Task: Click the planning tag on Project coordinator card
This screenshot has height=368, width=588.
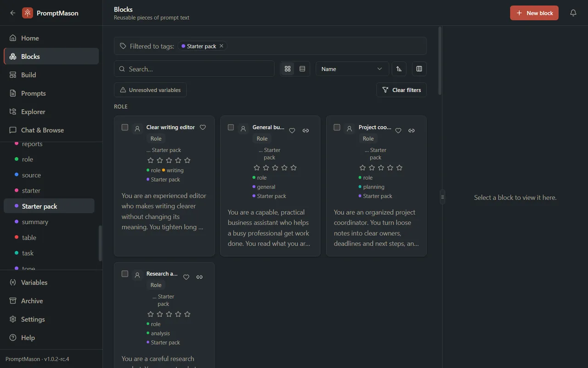Action: coord(372,187)
